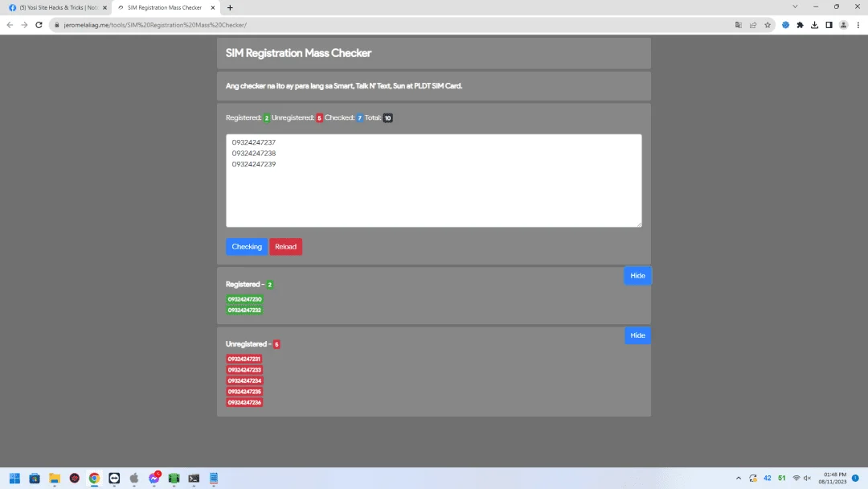Click number 09324247239 in the textarea

(x=253, y=165)
